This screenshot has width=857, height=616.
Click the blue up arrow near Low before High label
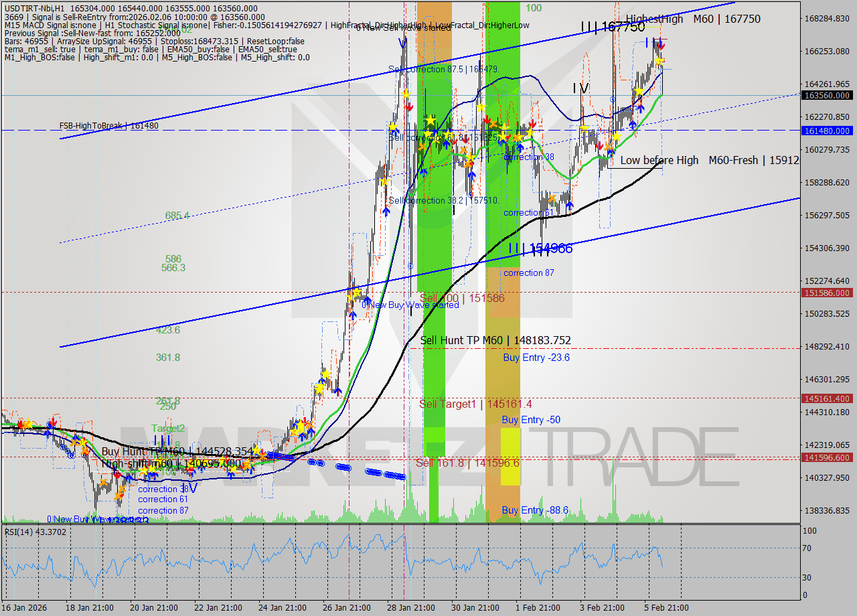coord(611,153)
